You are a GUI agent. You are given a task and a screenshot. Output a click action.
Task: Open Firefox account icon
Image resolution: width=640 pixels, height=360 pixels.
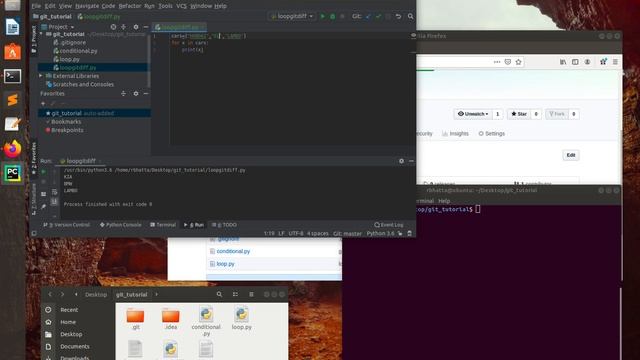click(587, 62)
